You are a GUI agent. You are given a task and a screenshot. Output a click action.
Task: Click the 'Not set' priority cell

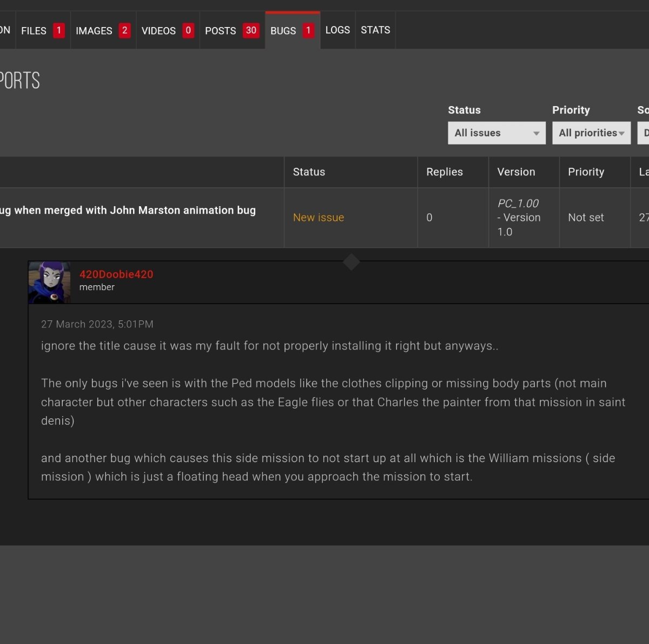click(x=586, y=218)
